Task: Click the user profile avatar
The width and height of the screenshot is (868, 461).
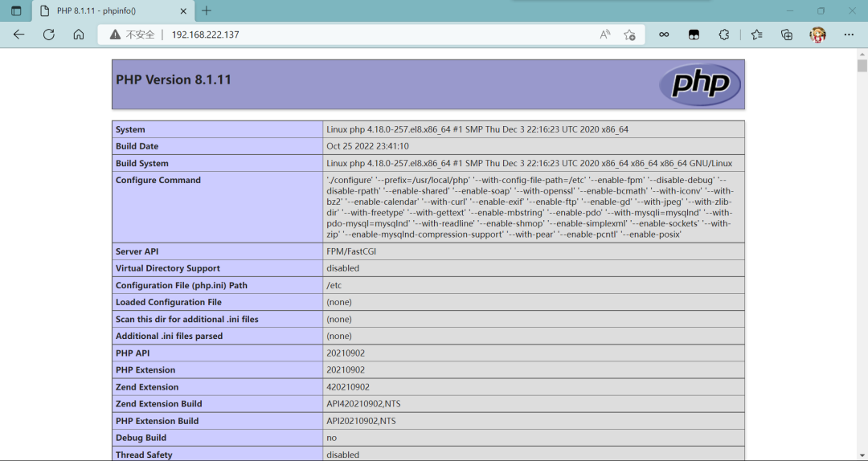Action: click(818, 35)
